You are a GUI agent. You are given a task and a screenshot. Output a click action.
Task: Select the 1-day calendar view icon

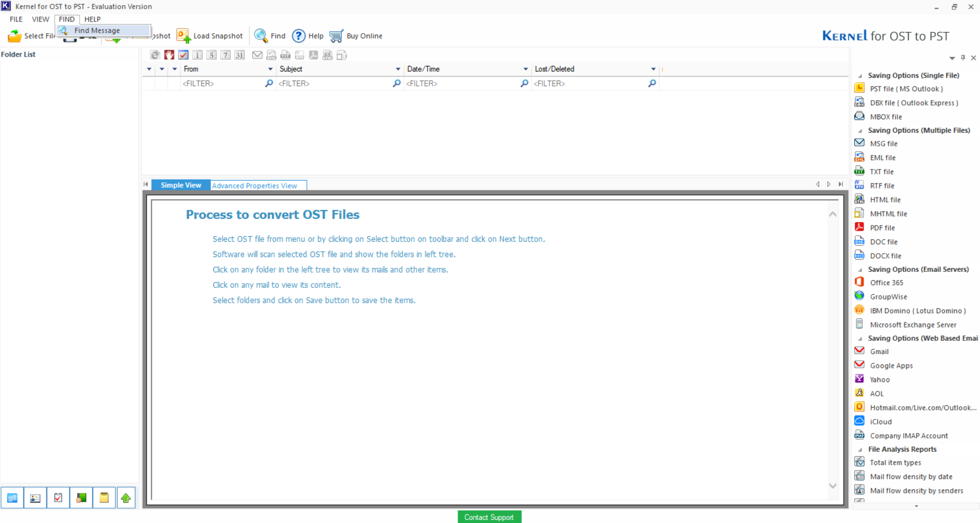198,55
